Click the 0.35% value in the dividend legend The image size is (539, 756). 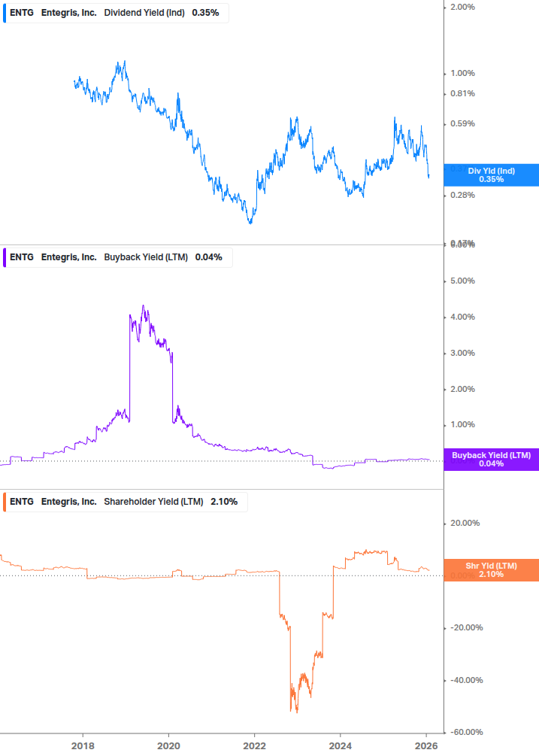205,13
